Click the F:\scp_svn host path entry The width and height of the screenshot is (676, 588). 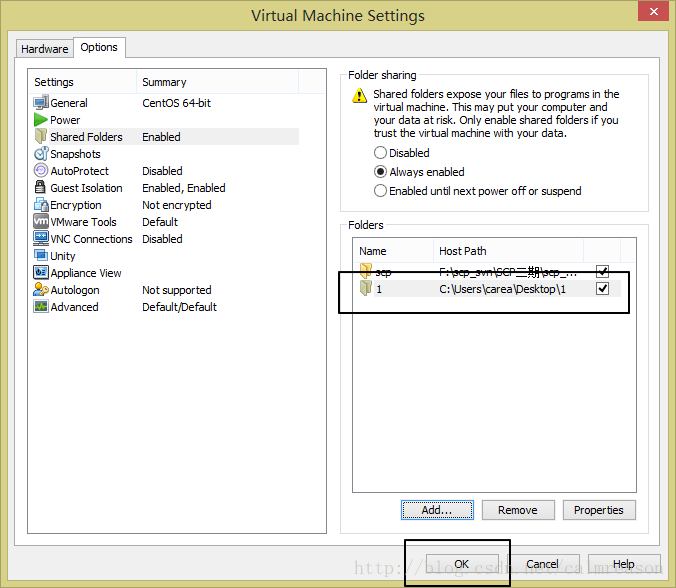507,272
